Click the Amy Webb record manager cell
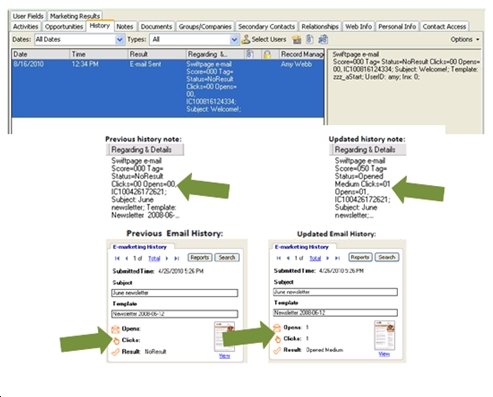 pyautogui.click(x=296, y=64)
